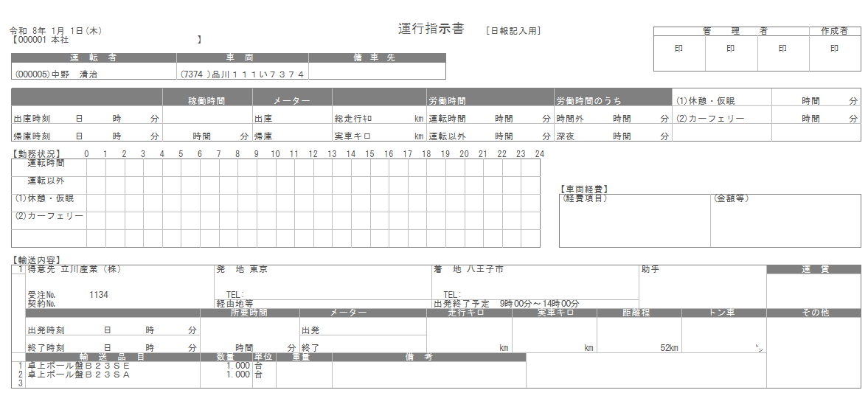The width and height of the screenshot is (868, 404).
Task: Select the 傭車先 column header
Action: click(x=377, y=58)
